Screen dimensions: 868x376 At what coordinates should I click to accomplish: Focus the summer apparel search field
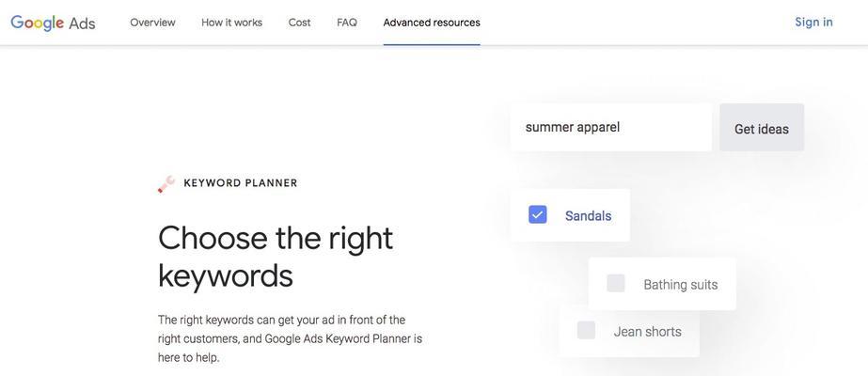coord(611,127)
